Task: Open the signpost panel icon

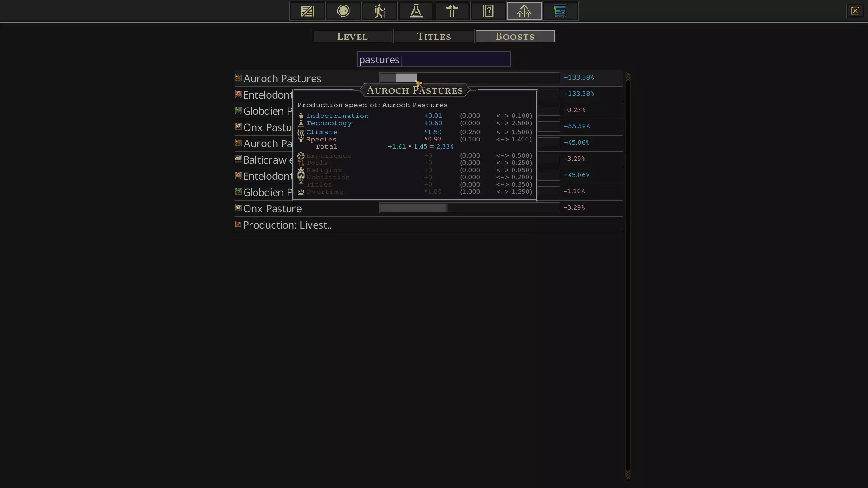Action: coord(452,11)
